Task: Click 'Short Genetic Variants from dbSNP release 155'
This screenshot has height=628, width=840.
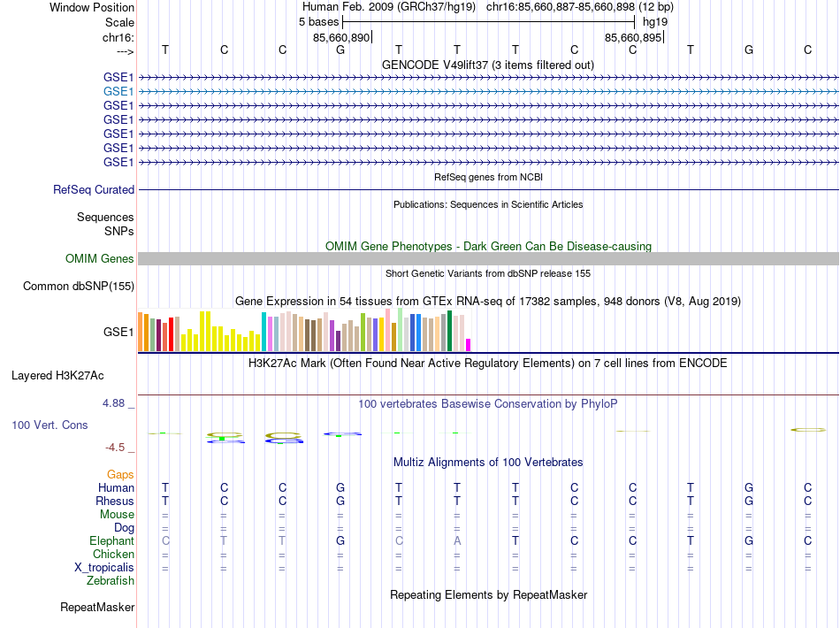Action: 488,274
